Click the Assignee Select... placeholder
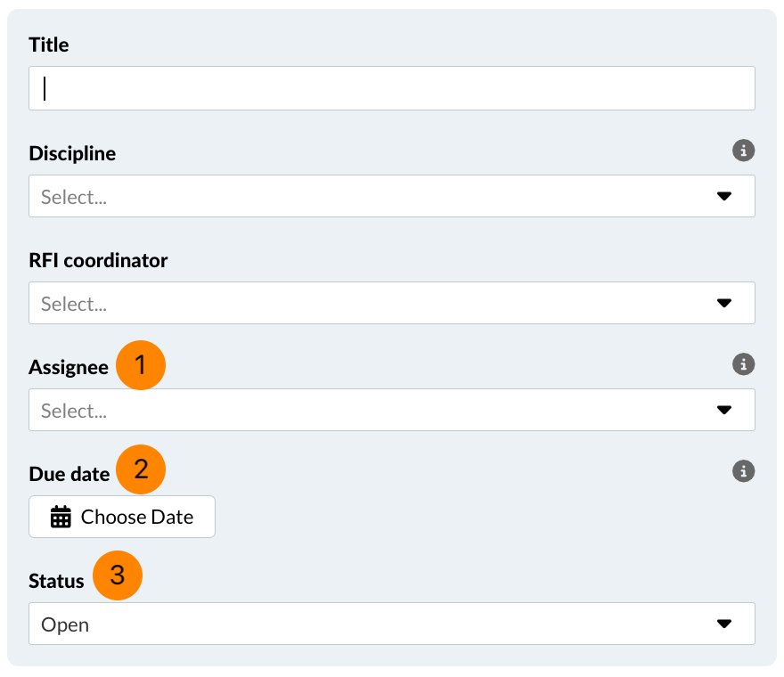Screen dimensions: 784x677 [x=74, y=411]
